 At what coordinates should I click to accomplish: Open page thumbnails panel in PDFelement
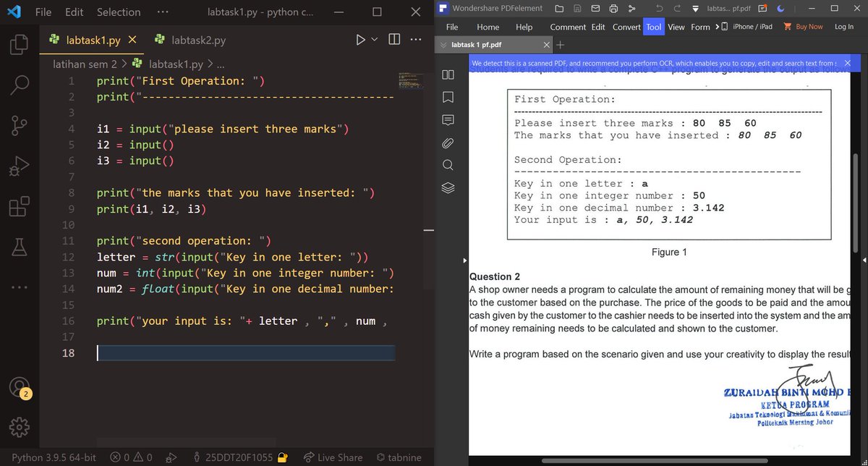tap(448, 75)
